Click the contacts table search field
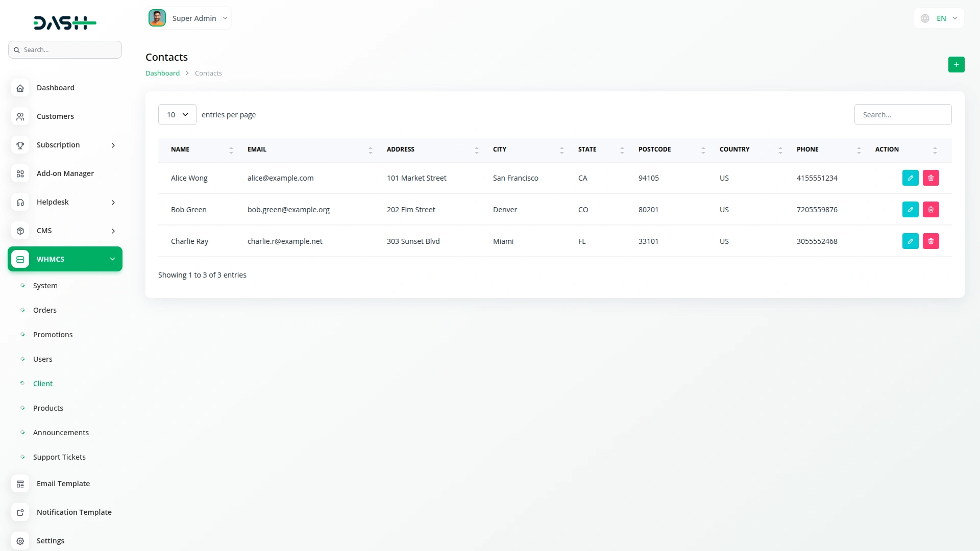Image resolution: width=980 pixels, height=551 pixels. coord(902,115)
